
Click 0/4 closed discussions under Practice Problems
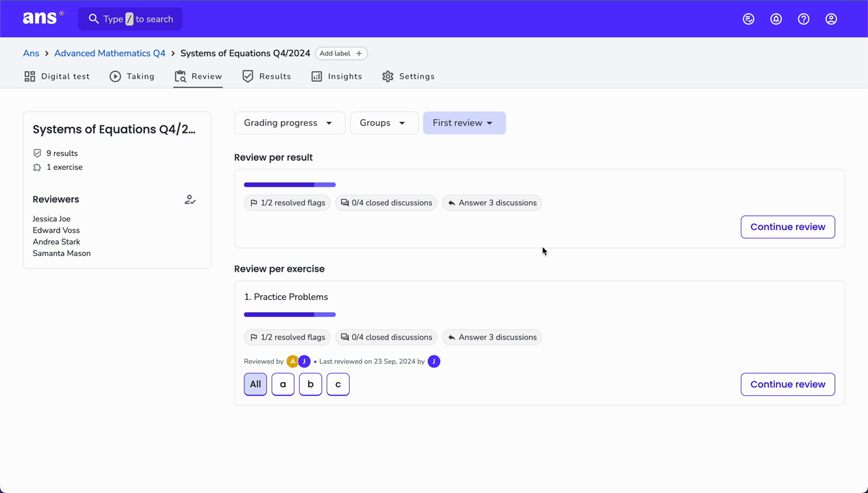click(386, 338)
